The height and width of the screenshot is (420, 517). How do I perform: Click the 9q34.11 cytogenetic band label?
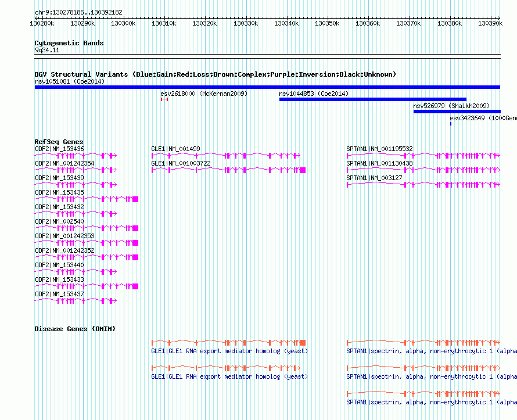pyautogui.click(x=47, y=50)
